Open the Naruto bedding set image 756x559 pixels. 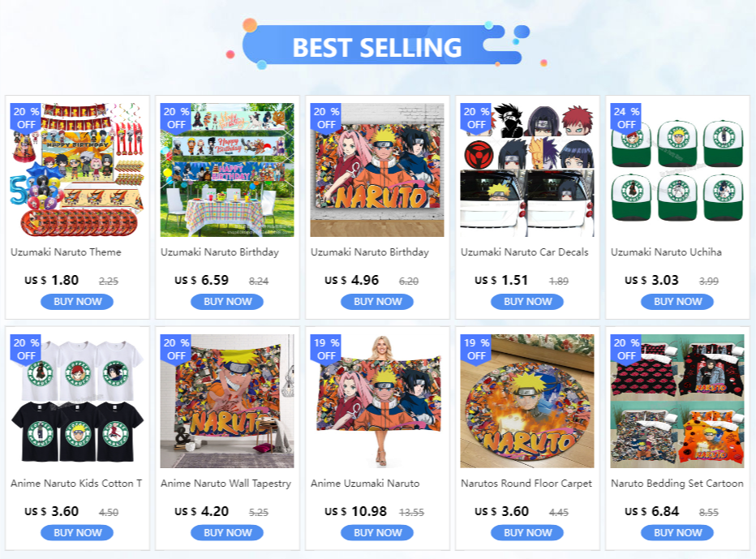click(677, 401)
